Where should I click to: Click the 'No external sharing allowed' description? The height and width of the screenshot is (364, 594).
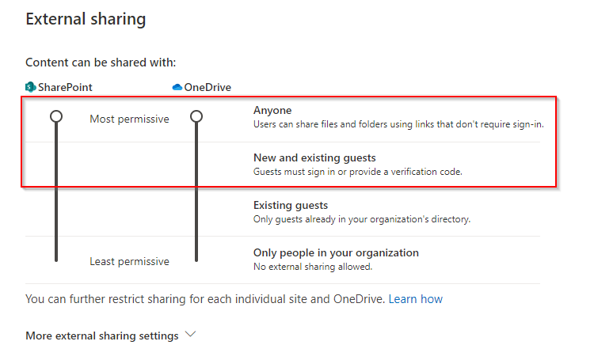click(x=313, y=267)
